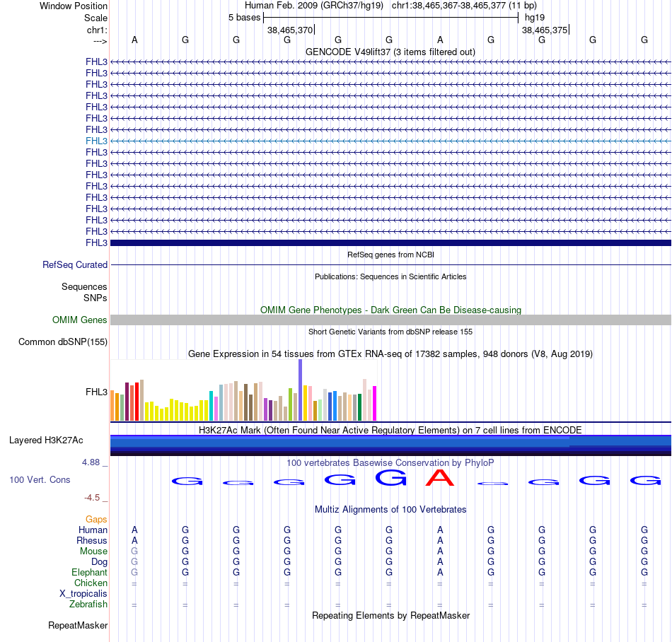This screenshot has width=672, height=642.
Task: Select the Scale label
Action: 96,18
